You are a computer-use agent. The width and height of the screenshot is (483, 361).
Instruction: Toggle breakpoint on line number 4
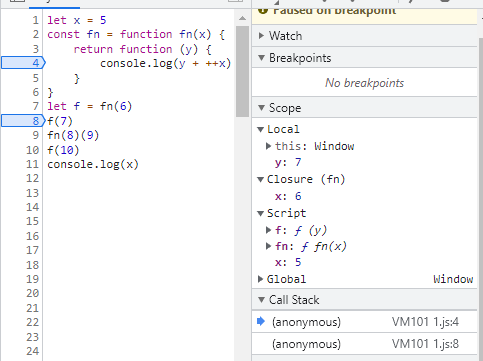tap(23, 63)
